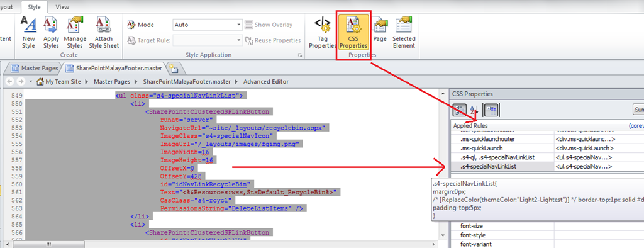
Task: Click s4-specialNavLinkList class value in code
Action: click(196, 96)
